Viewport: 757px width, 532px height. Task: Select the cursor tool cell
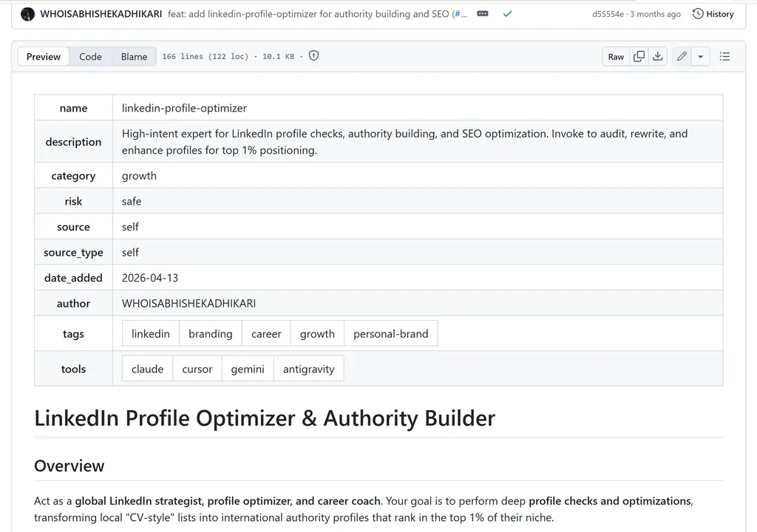point(197,369)
